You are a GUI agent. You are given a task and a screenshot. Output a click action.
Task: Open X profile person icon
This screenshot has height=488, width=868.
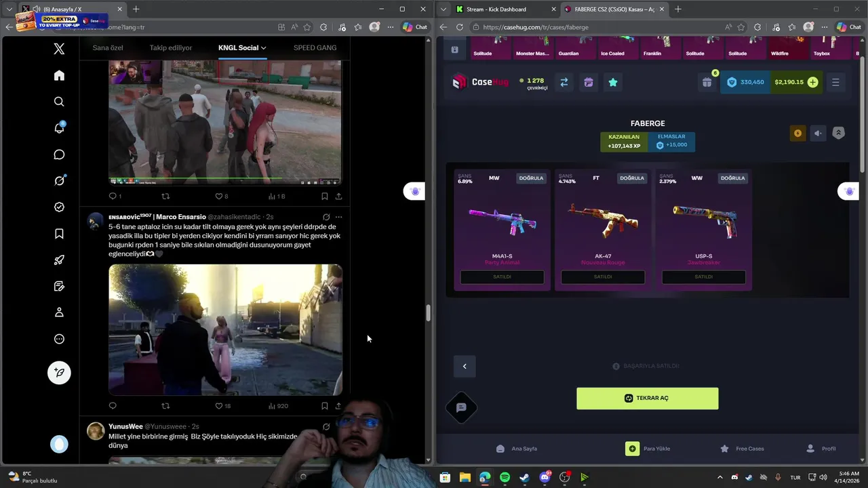coord(59,312)
